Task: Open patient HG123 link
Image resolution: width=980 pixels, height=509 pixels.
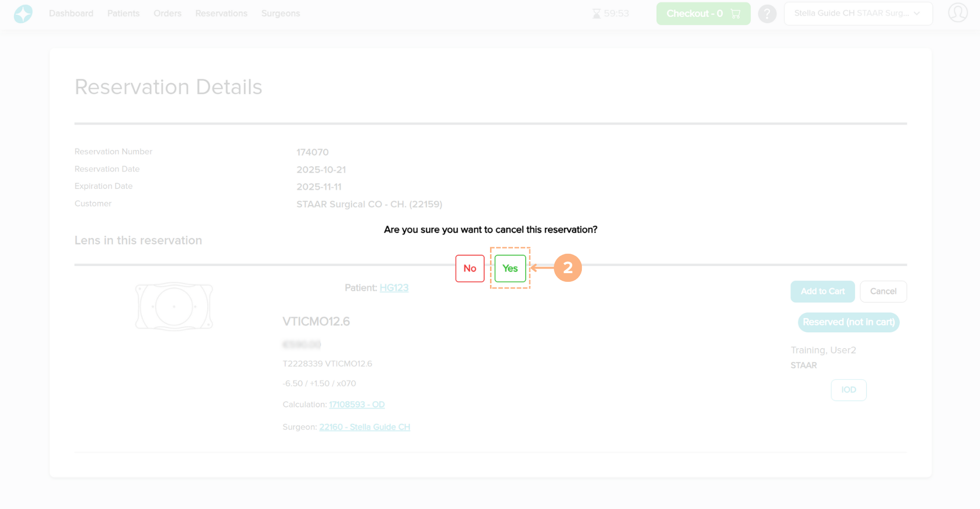Action: click(394, 288)
